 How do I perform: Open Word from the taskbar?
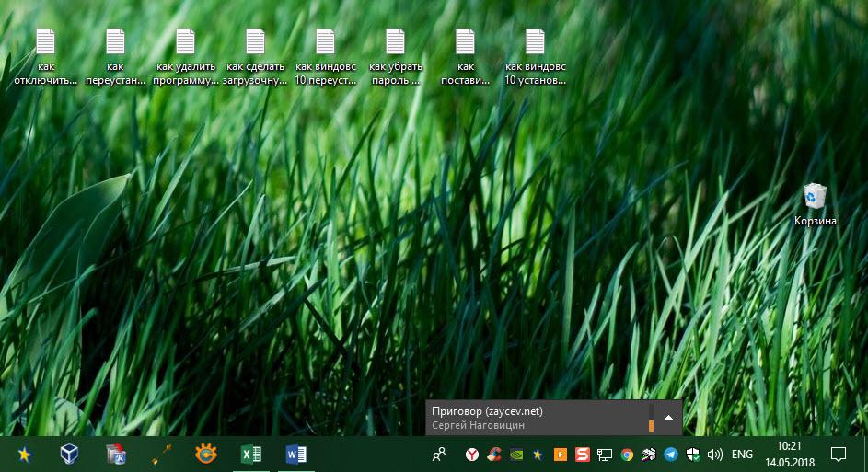pyautogui.click(x=295, y=454)
